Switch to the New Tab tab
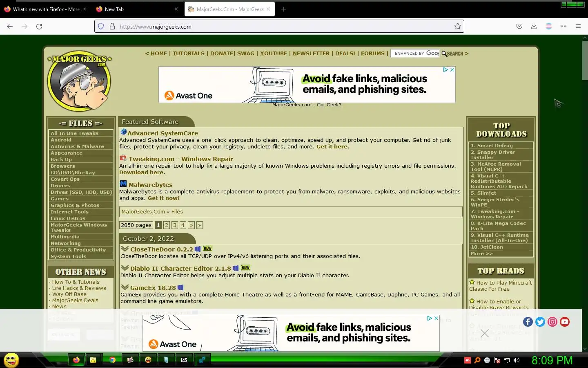 click(137, 9)
